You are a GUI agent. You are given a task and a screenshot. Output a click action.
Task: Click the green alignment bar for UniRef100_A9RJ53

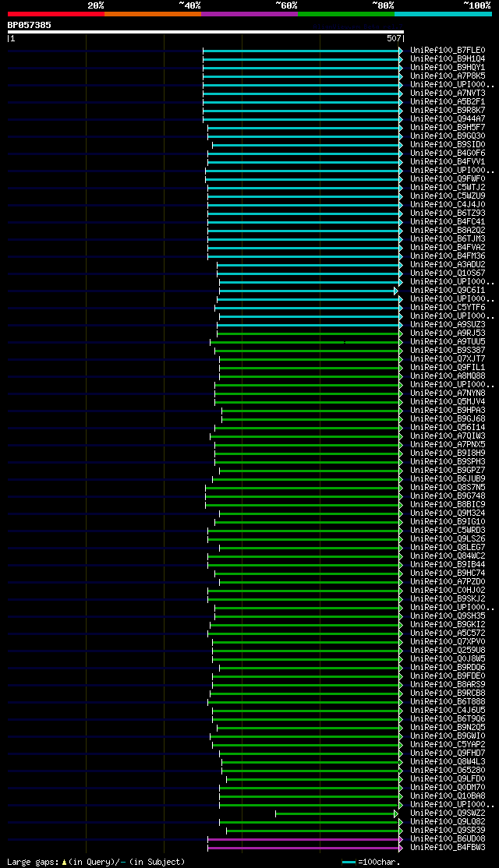click(310, 333)
